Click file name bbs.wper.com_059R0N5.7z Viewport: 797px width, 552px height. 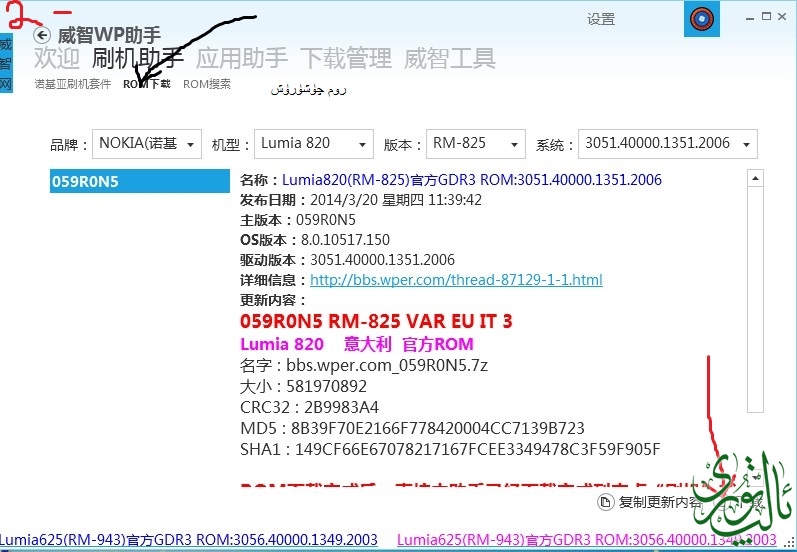[x=387, y=365]
